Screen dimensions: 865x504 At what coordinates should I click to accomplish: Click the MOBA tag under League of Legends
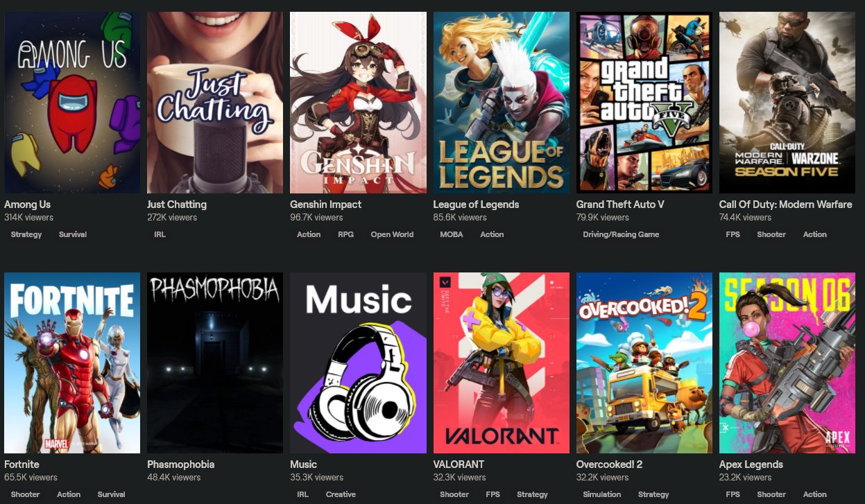(452, 234)
